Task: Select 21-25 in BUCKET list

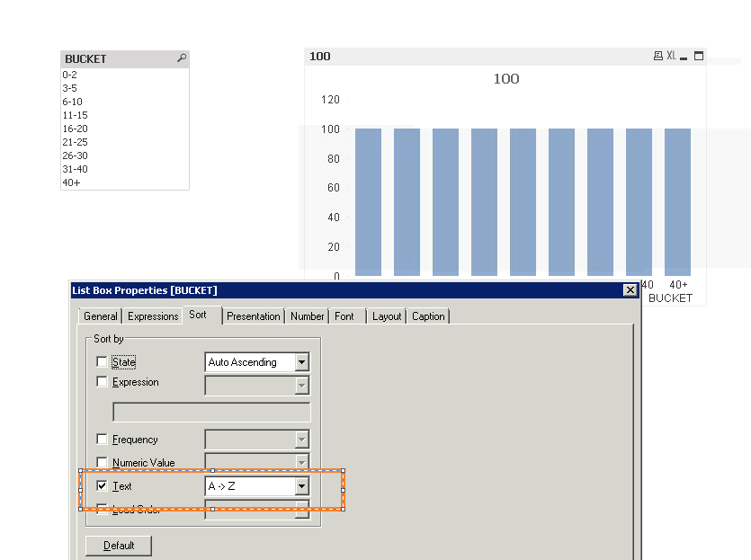Action: 124,142
